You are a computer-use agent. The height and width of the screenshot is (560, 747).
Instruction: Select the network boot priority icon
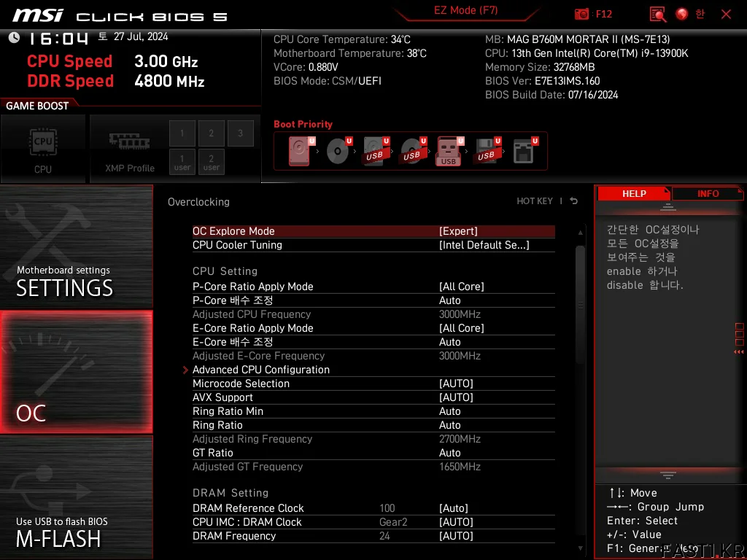(525, 151)
